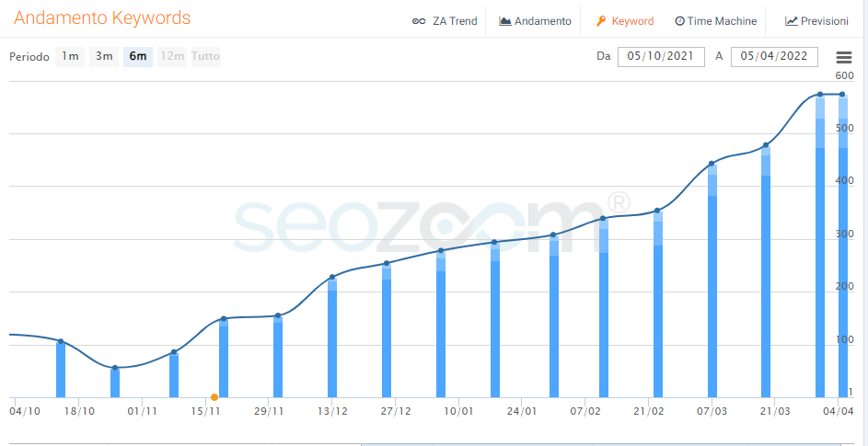Click the Time Machine clock icon

tap(679, 21)
